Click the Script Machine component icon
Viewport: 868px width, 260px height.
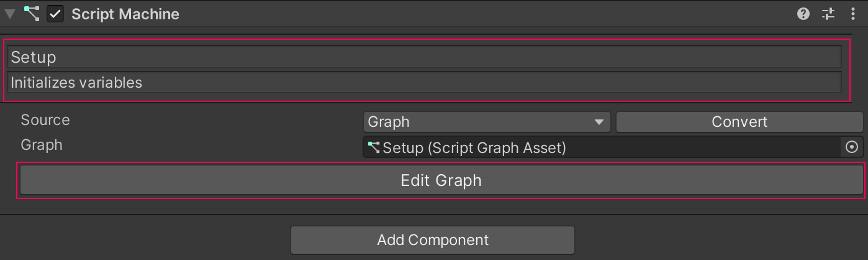(32, 14)
